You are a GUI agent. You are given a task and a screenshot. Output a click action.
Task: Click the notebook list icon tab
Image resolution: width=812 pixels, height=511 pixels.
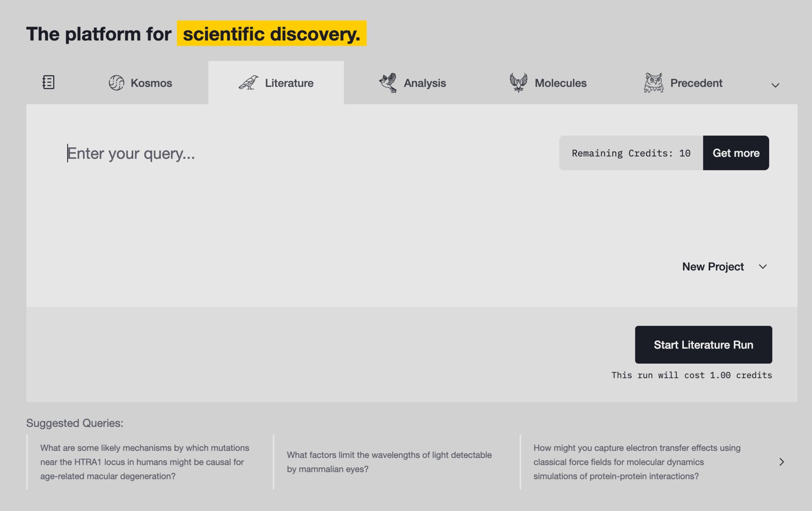point(48,82)
